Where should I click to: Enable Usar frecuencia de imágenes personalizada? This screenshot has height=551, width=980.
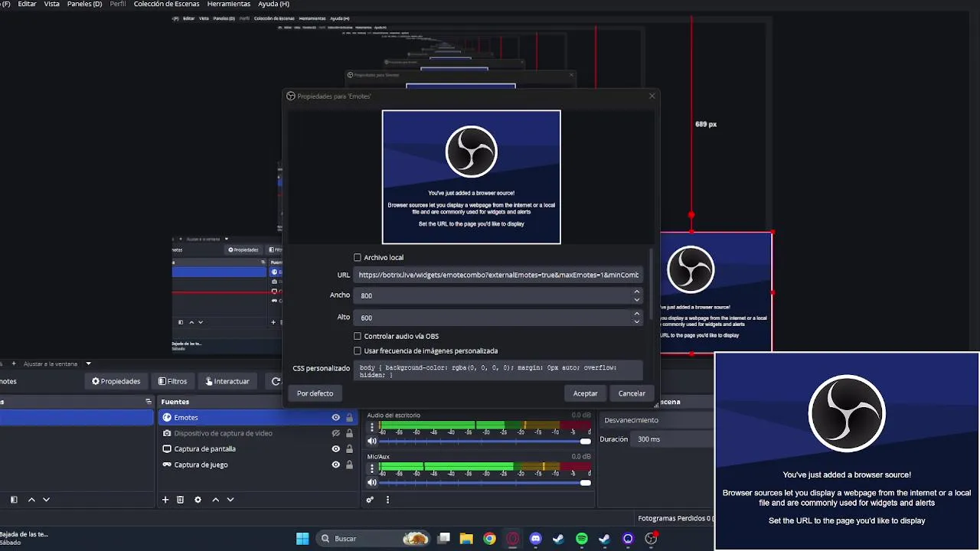coord(358,350)
